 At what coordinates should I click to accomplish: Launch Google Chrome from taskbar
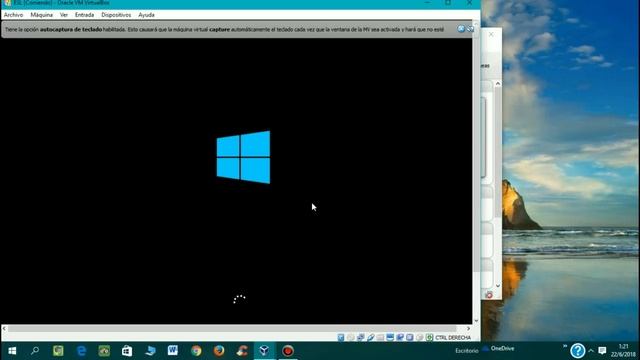click(196, 351)
